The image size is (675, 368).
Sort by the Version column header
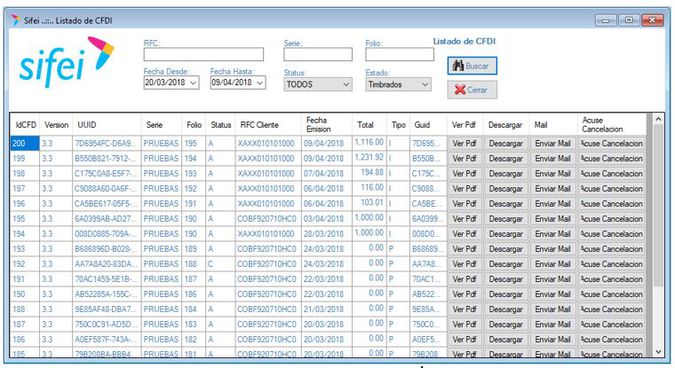[x=56, y=125]
